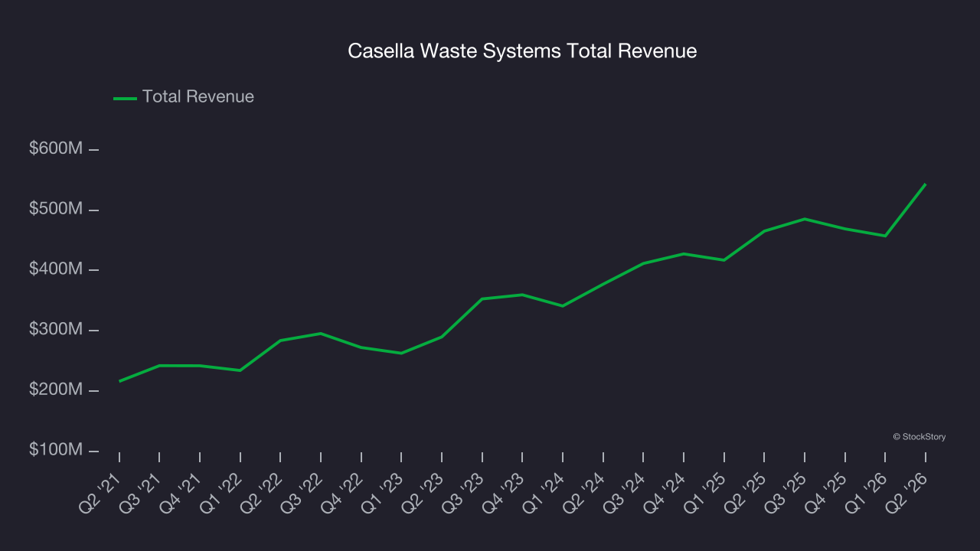Click the revenue line's starting Q2 '21 point

(x=119, y=381)
